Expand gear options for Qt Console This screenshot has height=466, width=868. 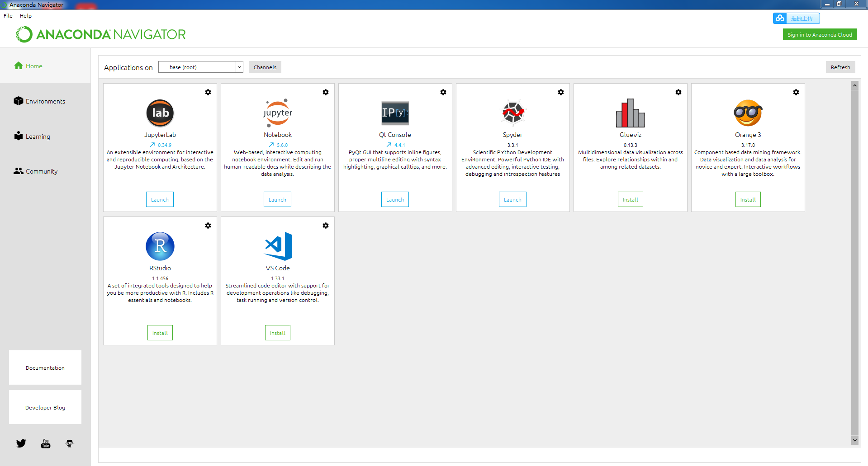tap(443, 92)
